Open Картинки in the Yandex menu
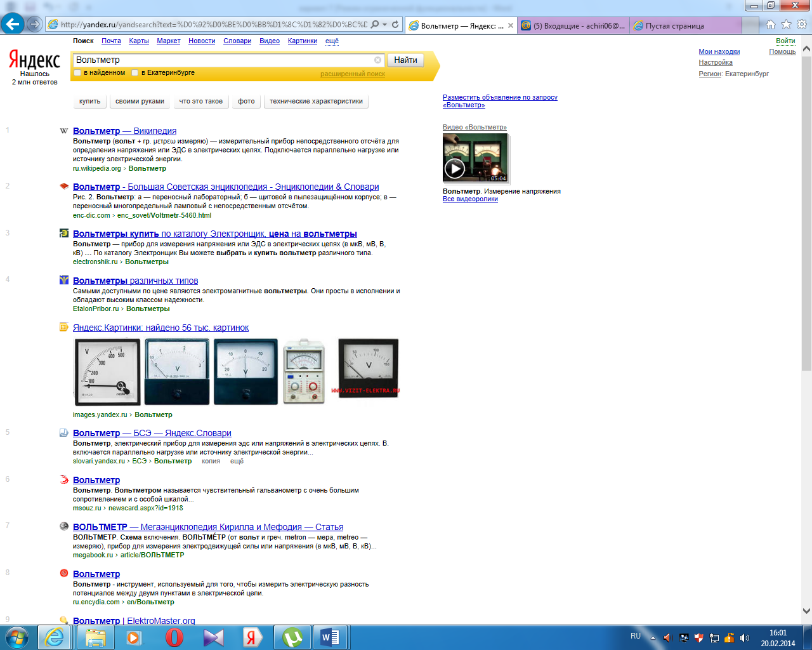Viewport: 812px width, 650px height. [303, 41]
